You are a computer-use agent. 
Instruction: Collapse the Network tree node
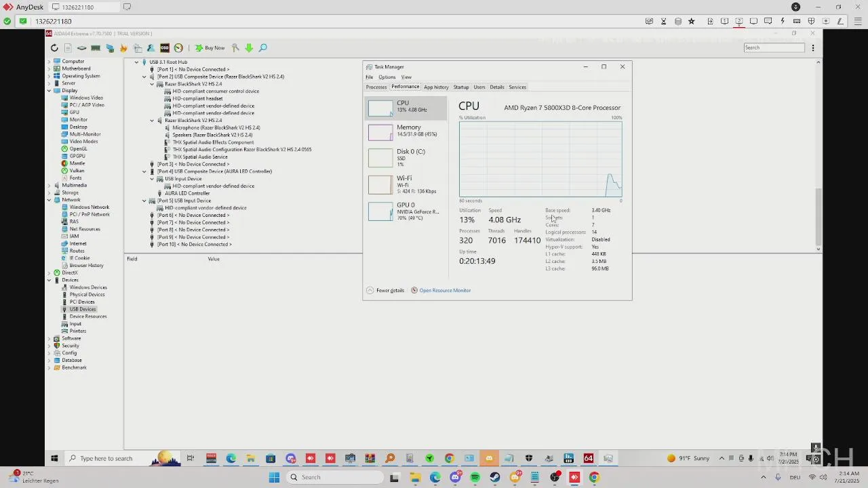pyautogui.click(x=49, y=200)
